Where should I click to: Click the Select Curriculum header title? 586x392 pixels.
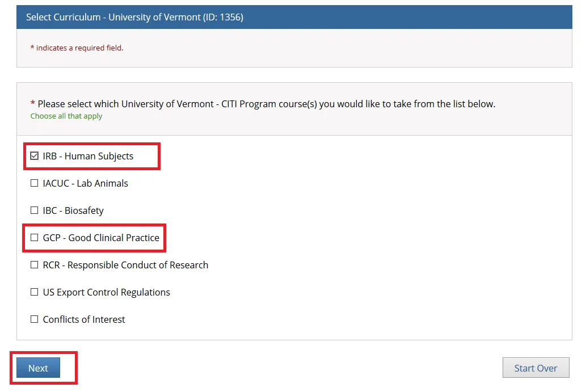coord(134,18)
